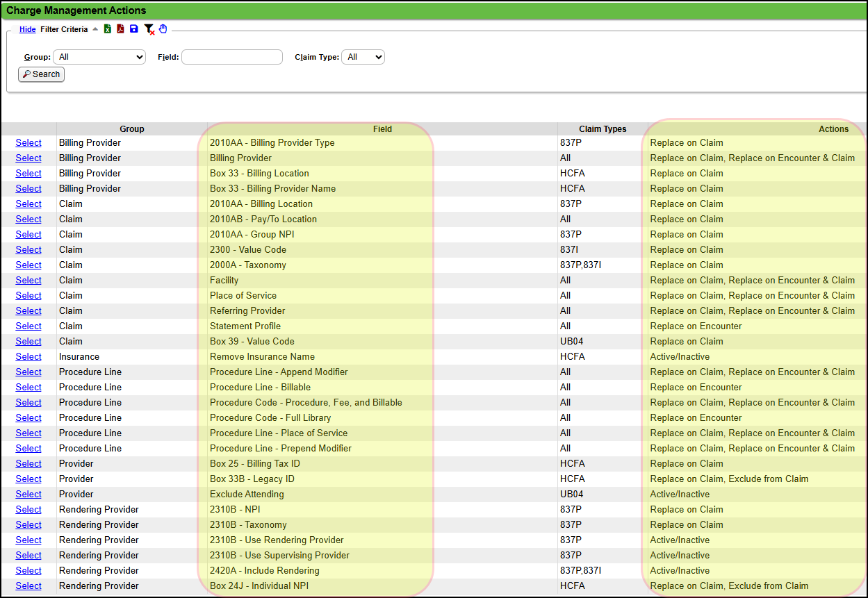The image size is (868, 598).
Task: Sort by the Claim Types column header
Action: [x=603, y=128]
